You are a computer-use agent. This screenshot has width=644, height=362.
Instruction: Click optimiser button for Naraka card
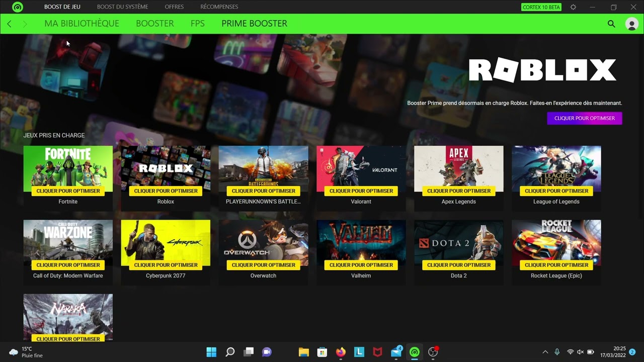click(68, 338)
